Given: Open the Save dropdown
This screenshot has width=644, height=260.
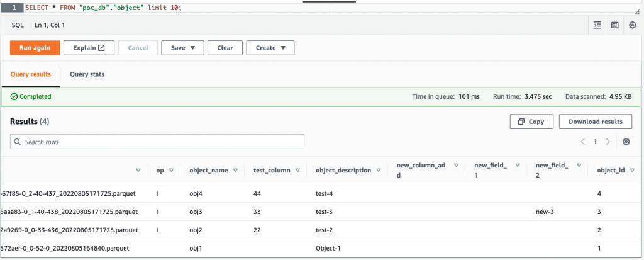Looking at the screenshot, I should [182, 48].
